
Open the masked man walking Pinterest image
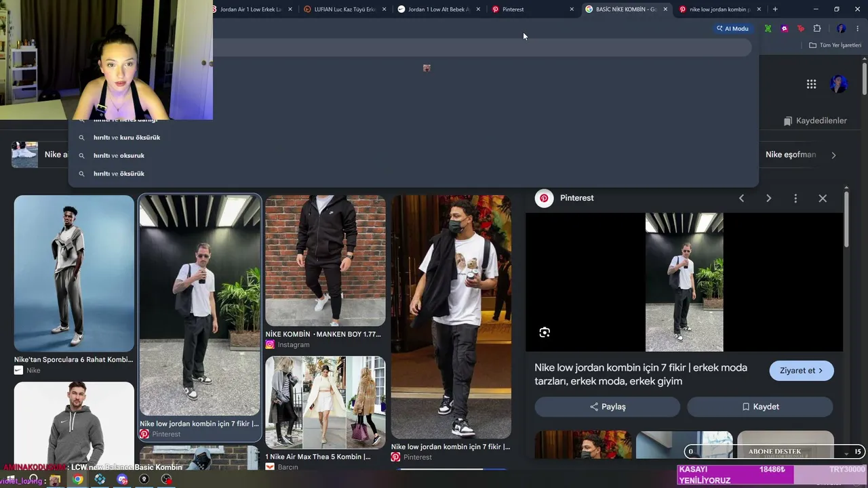pos(451,317)
